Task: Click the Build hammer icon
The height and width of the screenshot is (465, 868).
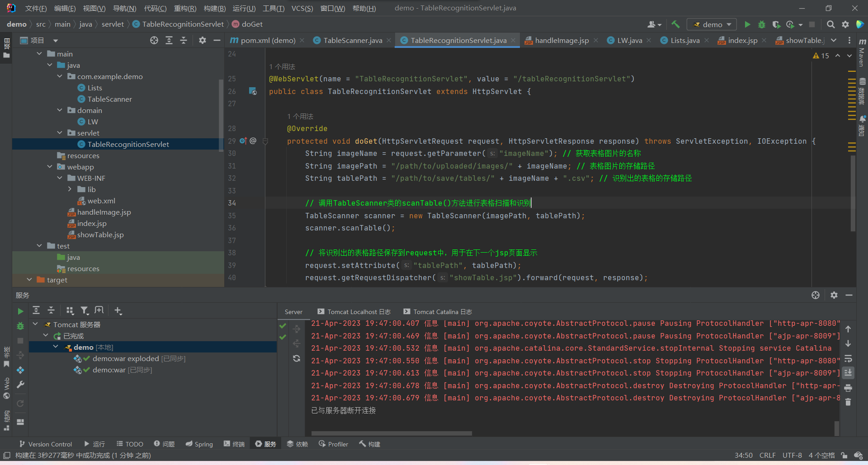Action: coord(675,24)
